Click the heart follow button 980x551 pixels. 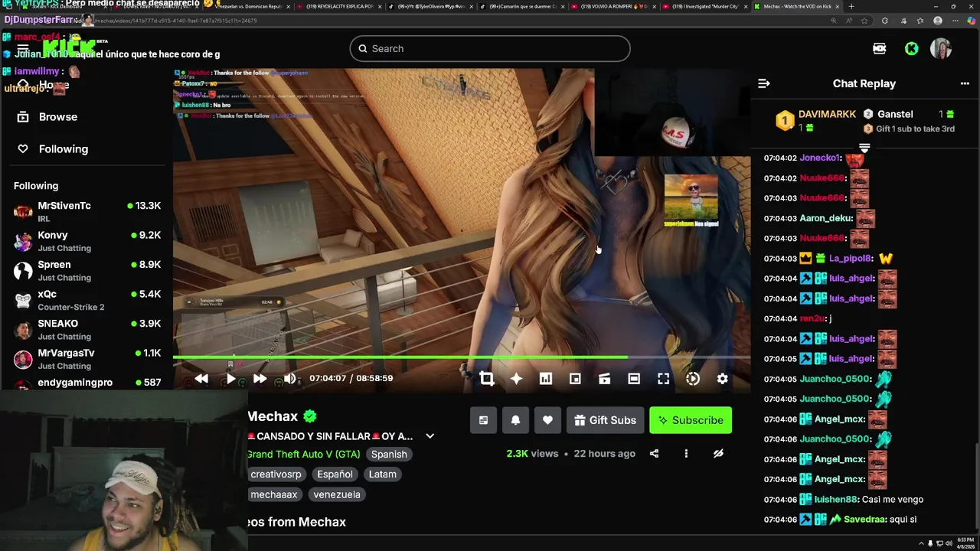click(547, 420)
